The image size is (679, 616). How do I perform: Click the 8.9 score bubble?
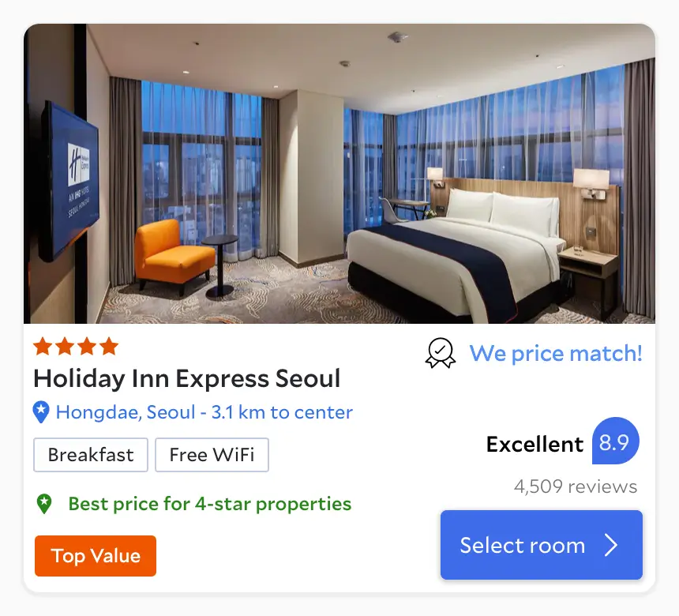click(x=615, y=441)
